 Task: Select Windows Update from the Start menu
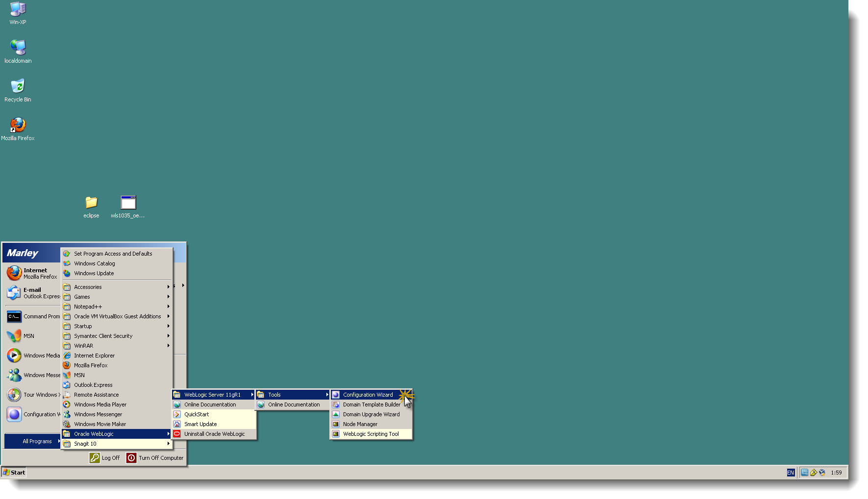(x=94, y=273)
